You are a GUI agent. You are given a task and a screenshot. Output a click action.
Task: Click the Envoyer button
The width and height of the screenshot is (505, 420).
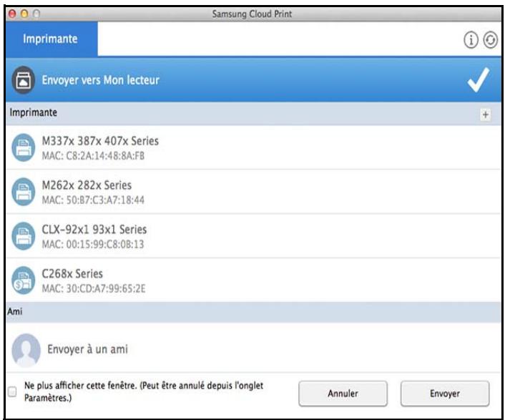click(x=445, y=394)
